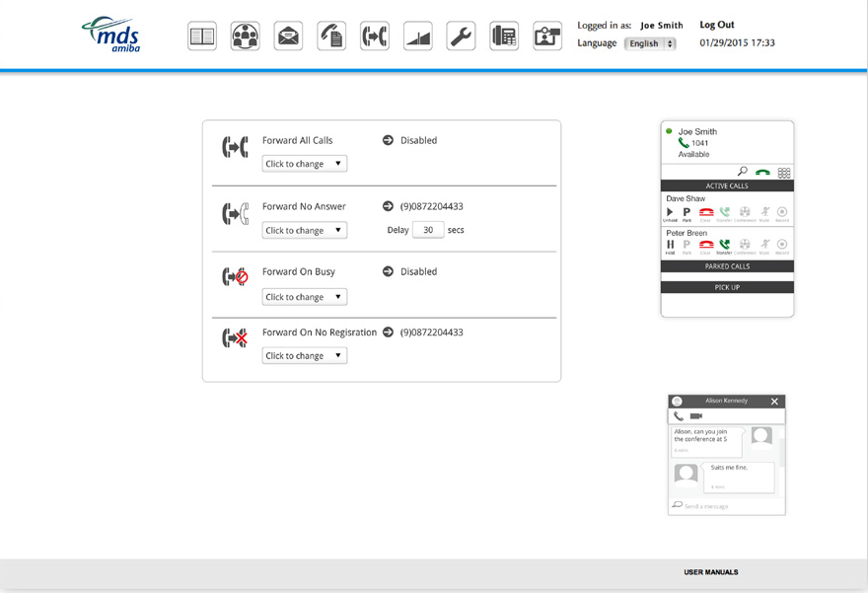
Task: Click the Delay seconds input field
Action: click(x=427, y=230)
